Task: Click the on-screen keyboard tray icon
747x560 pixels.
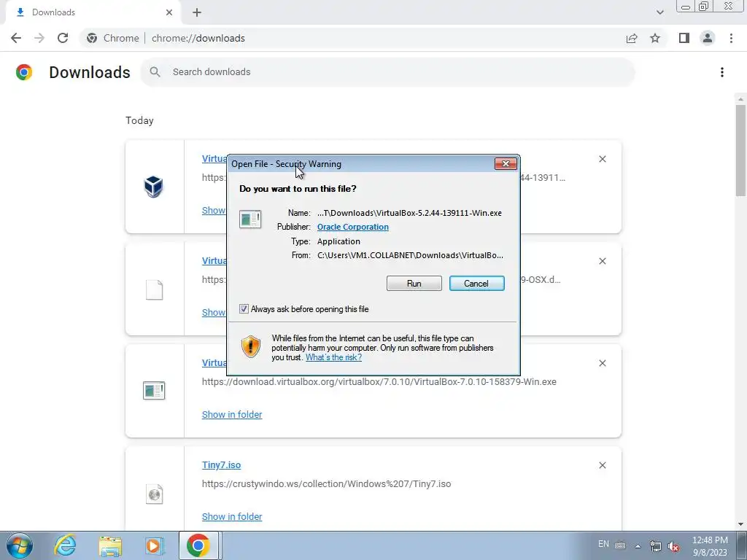Action: 620,545
